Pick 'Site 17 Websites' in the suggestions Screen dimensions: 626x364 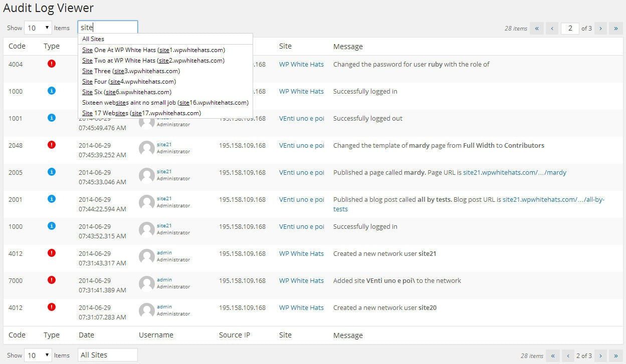pos(141,113)
